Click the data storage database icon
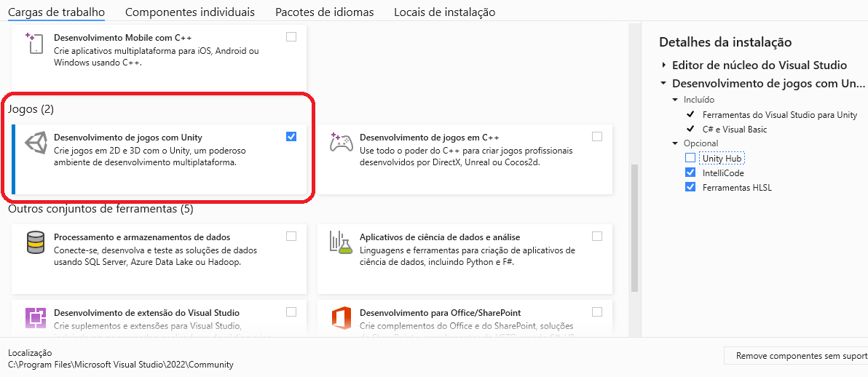Image resolution: width=868 pixels, height=377 pixels. 36,242
